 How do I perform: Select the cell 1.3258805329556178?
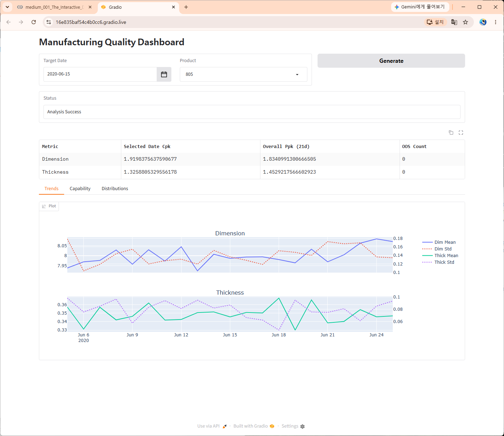(191, 172)
